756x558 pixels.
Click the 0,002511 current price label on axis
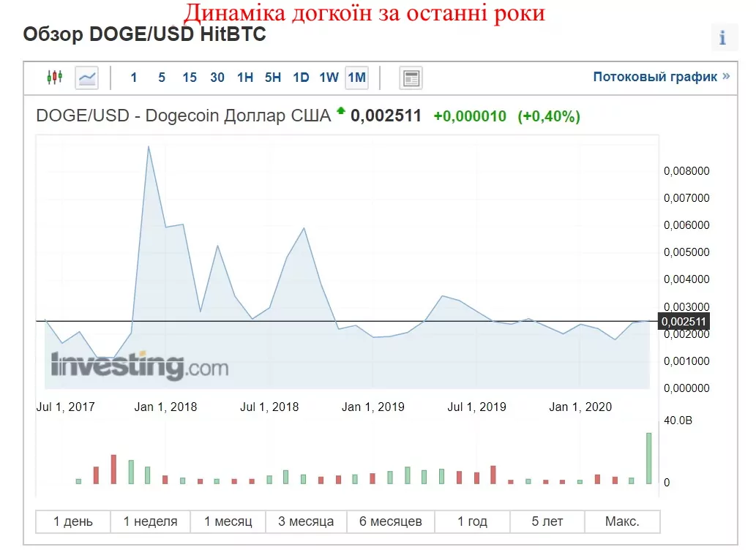(684, 321)
